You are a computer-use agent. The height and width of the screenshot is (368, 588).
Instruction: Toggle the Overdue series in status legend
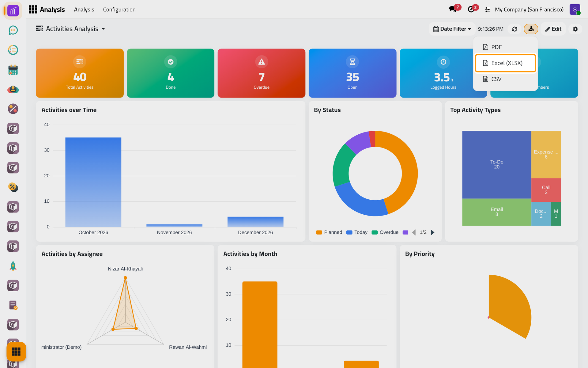(385, 232)
